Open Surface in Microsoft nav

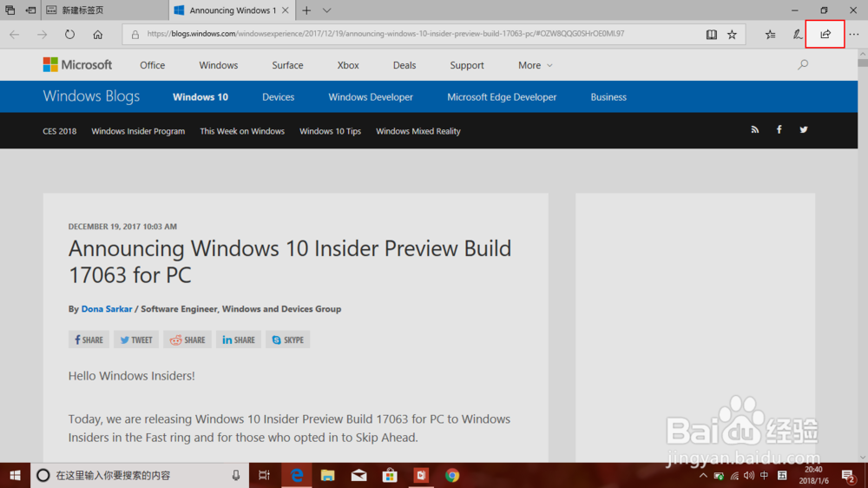[x=287, y=65]
